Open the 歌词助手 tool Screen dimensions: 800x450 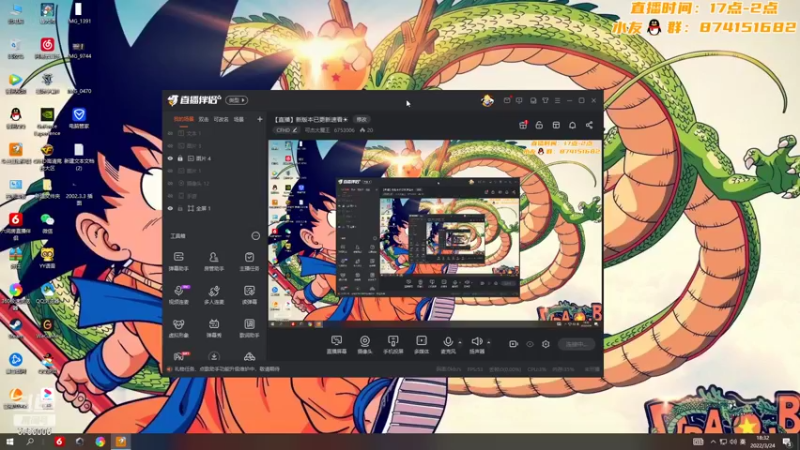tap(249, 328)
